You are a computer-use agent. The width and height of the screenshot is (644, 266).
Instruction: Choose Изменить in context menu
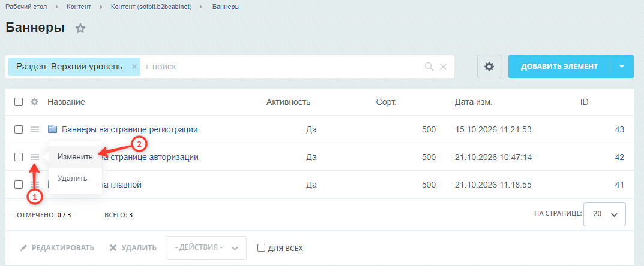tap(75, 156)
